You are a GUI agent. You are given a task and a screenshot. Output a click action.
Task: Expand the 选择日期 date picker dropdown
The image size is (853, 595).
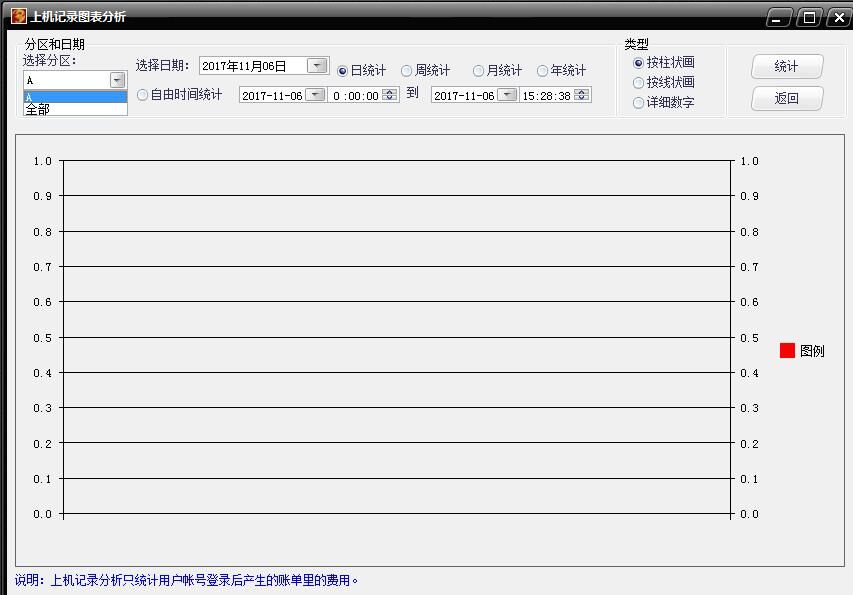(x=317, y=66)
